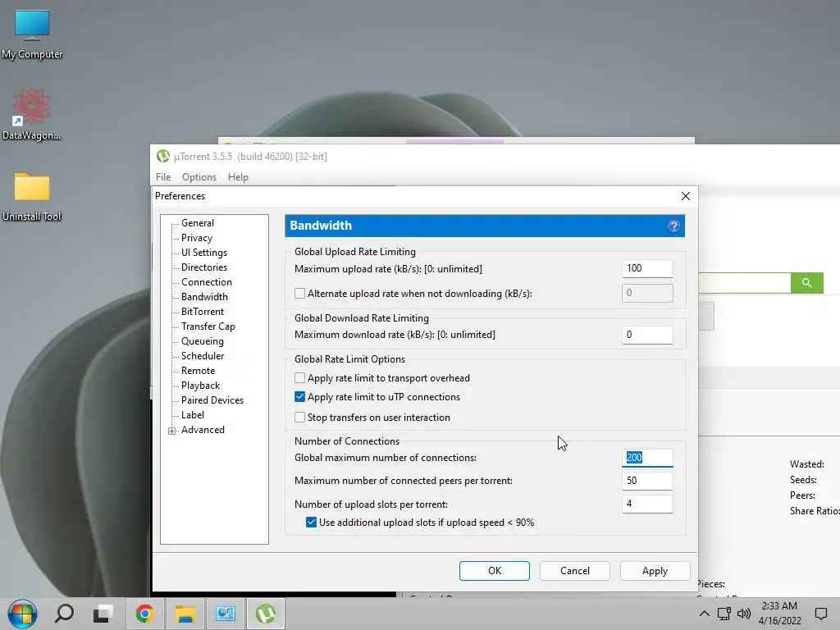This screenshot has width=840, height=630.
Task: Open the Windows Start button
Action: click(22, 614)
